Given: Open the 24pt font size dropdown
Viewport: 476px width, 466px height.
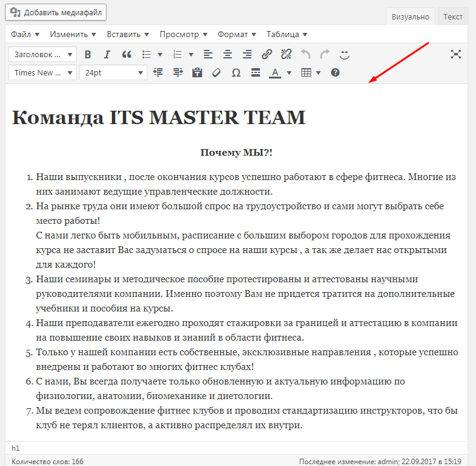Looking at the screenshot, I should tap(113, 73).
